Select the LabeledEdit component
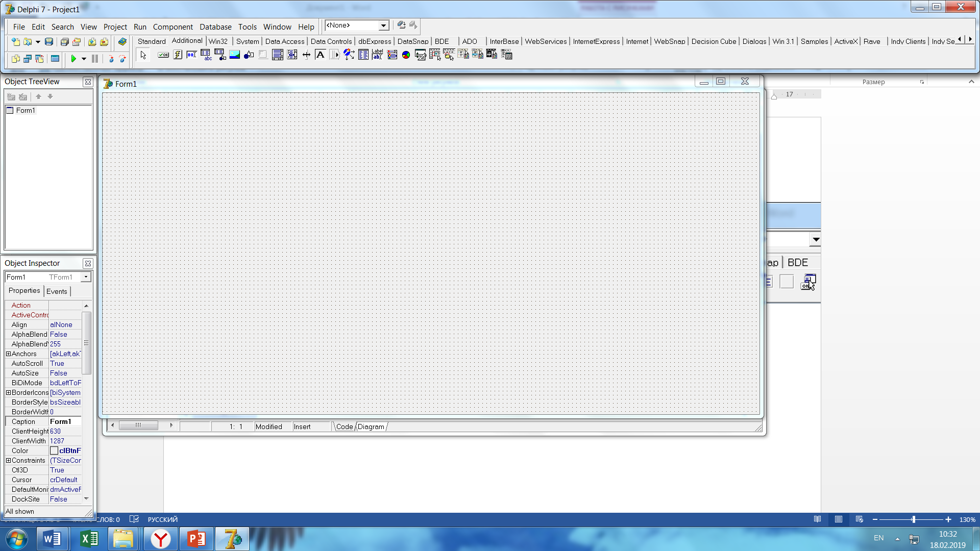The image size is (980, 551). 378,55
